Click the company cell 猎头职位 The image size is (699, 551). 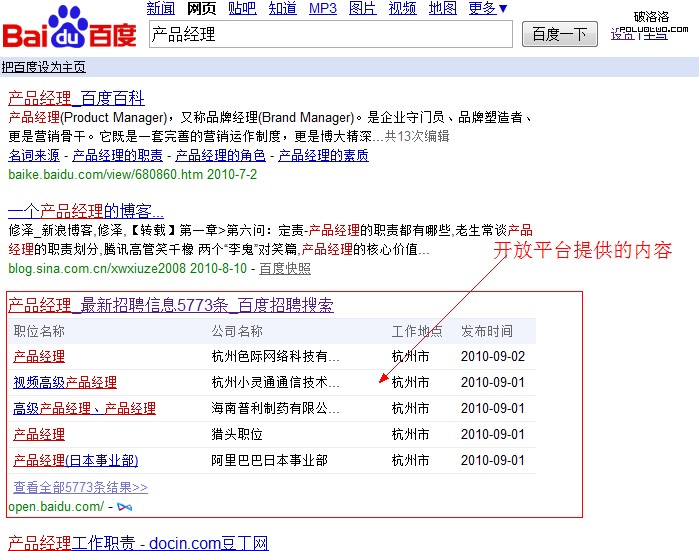pos(237,434)
